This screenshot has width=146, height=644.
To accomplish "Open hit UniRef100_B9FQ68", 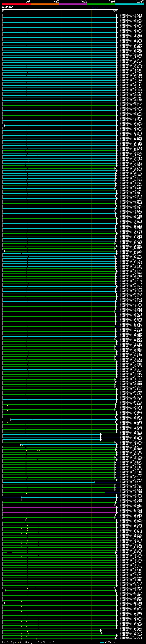I will tap(131, 53).
